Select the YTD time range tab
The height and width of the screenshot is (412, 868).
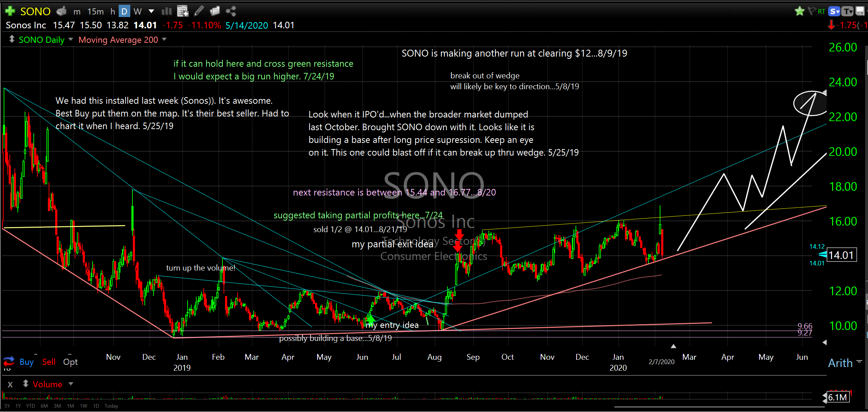click(x=30, y=406)
